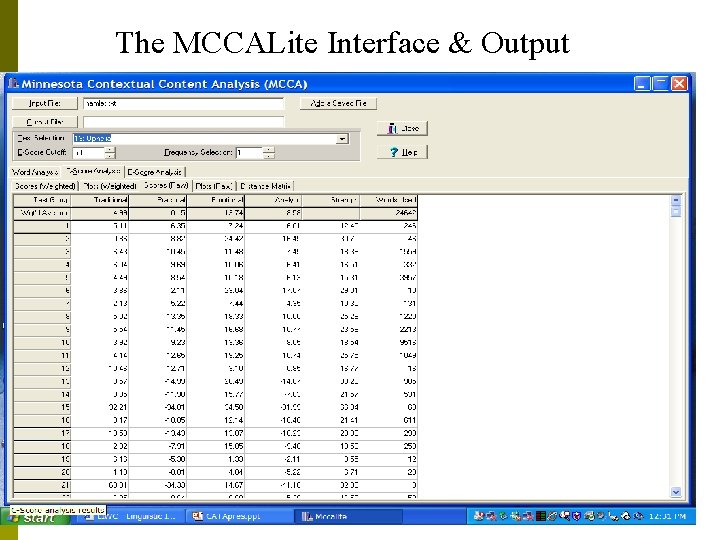This screenshot has height=540, width=720.
Task: Open the Windows Start menu
Action: 35,518
